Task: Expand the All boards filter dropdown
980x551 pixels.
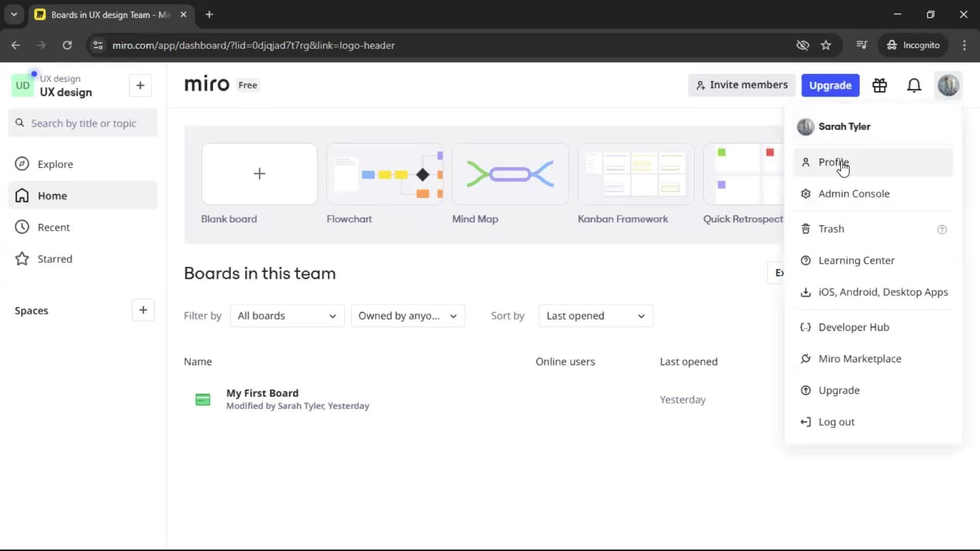Action: (287, 316)
